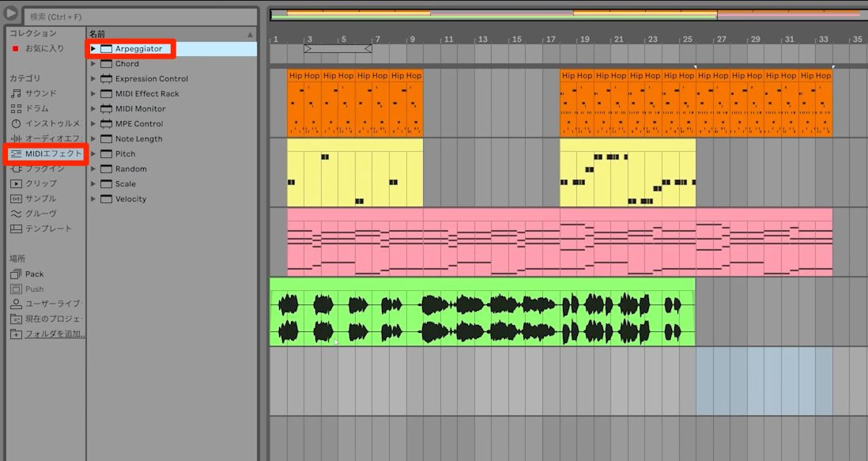Screen dimensions: 868x461
Task: Click the browser preview play icon
Action: 11,13
